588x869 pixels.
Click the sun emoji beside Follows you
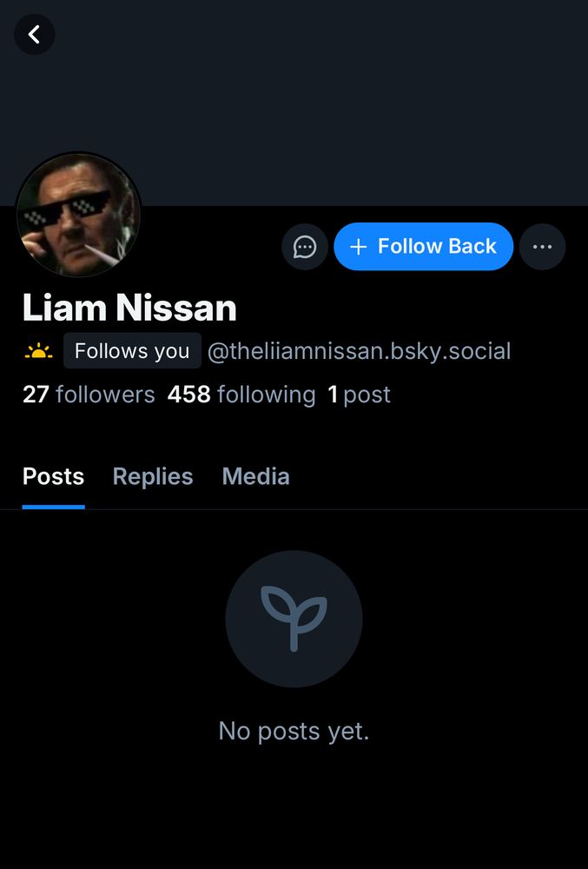pos(39,351)
